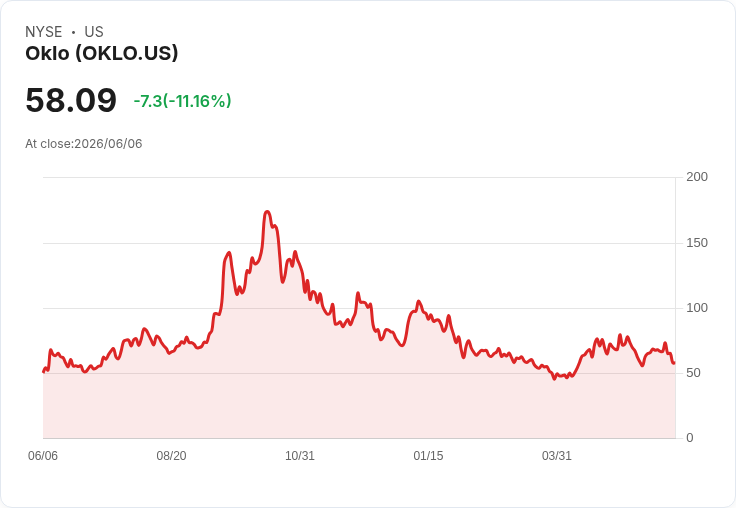
Task: Click the Oklo (OKLO.US) stock title
Action: (x=101, y=54)
